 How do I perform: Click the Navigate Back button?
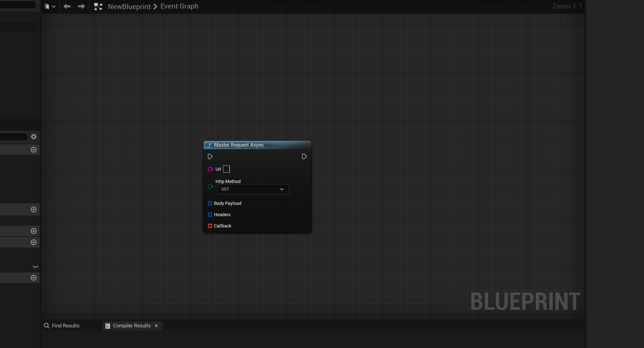click(x=67, y=6)
